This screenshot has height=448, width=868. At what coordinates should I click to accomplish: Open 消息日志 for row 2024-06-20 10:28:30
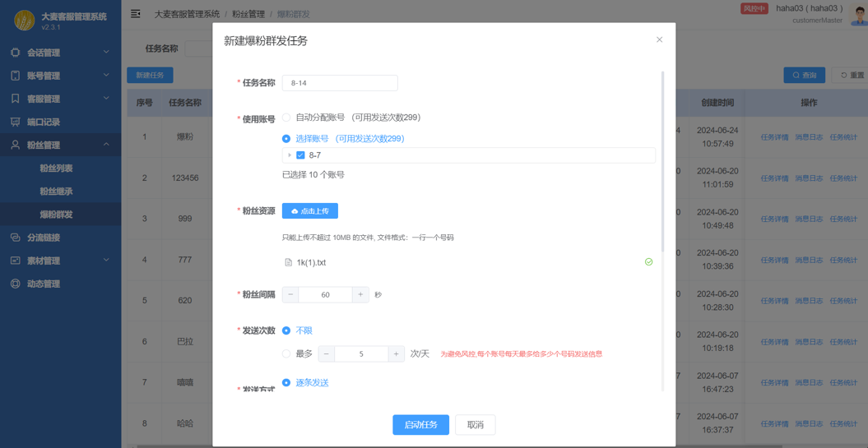click(809, 301)
